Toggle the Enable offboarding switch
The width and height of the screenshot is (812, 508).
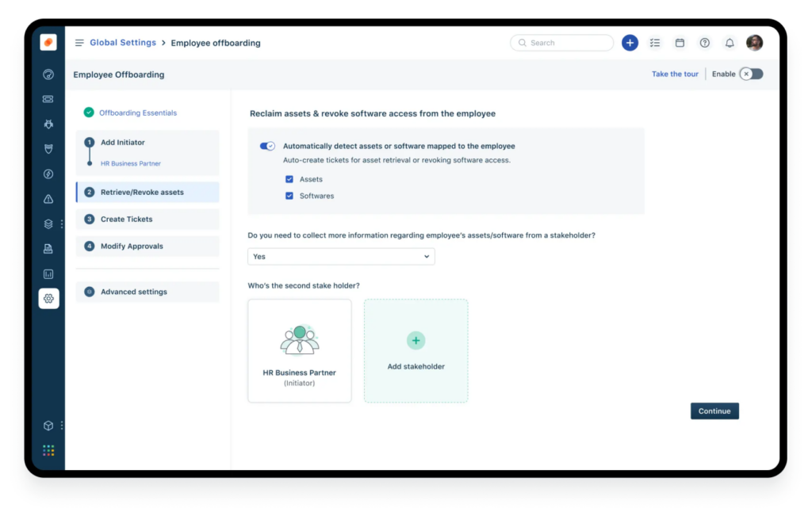[x=752, y=74]
